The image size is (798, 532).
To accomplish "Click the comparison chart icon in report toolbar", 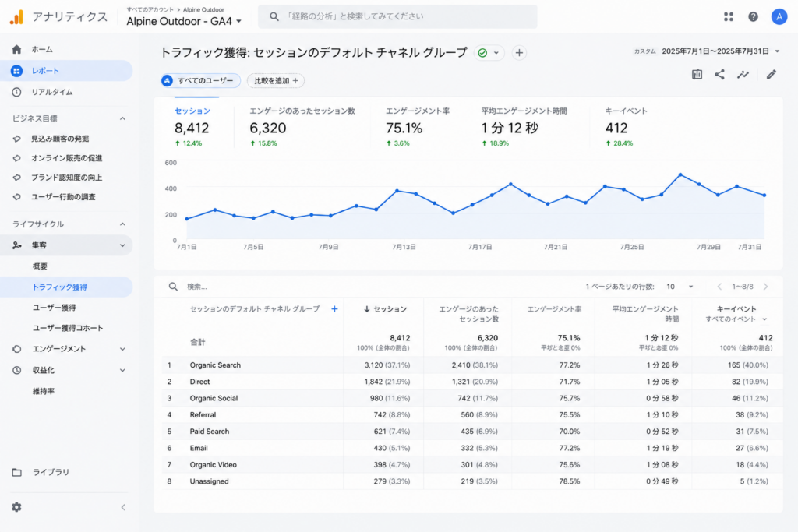I will point(697,74).
